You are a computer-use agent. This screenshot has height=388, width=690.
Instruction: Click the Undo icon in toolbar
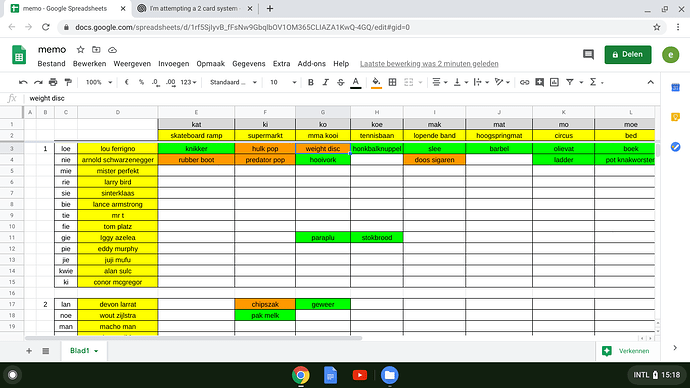click(x=23, y=82)
